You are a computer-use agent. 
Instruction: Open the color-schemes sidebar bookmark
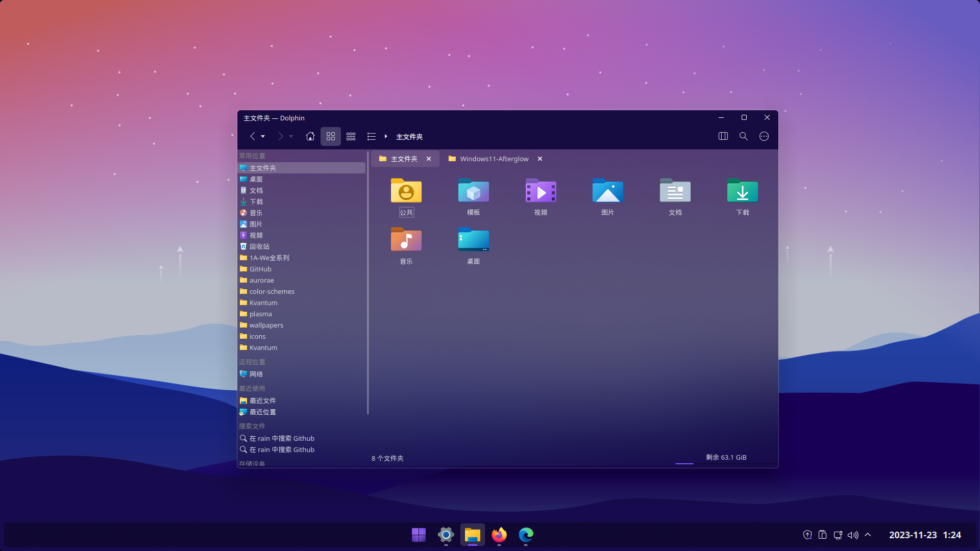coord(302,291)
